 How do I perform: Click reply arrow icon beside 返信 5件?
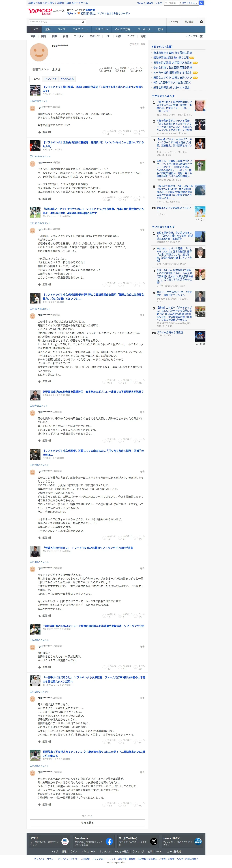pyautogui.click(x=39, y=381)
